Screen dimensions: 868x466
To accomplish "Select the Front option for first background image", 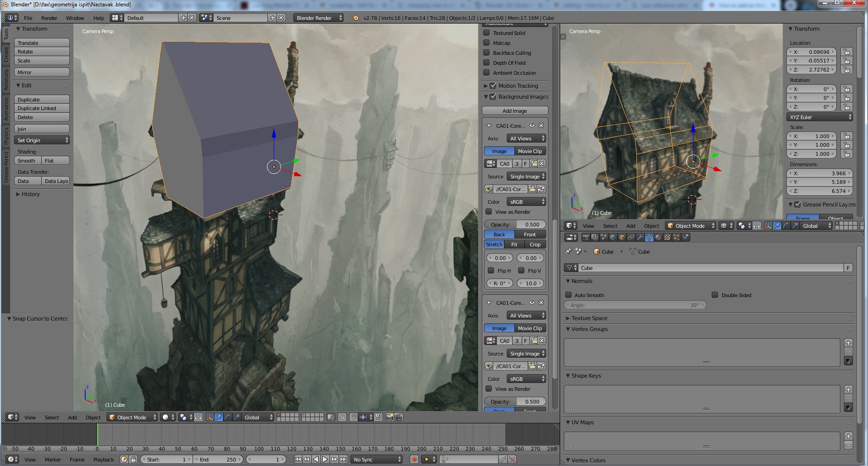I will [530, 234].
